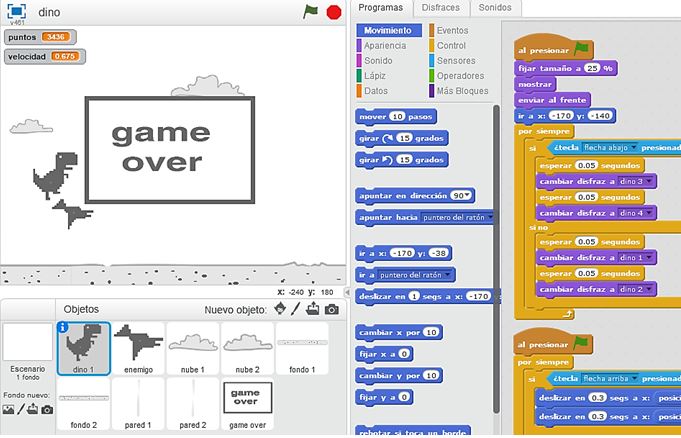Screen dimensions: 681x438
Task: Upload backdrop from file icon
Action: [33, 409]
